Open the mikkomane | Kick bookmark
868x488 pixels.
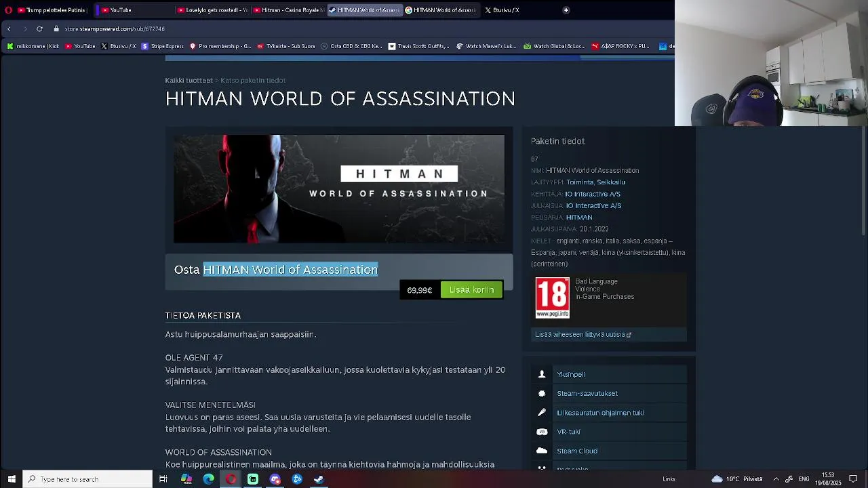coord(33,46)
